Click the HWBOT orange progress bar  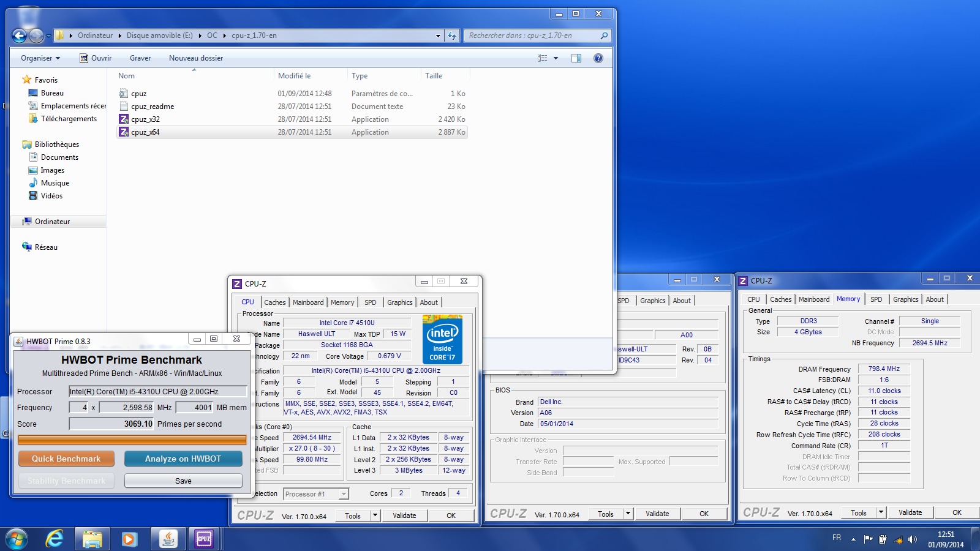pyautogui.click(x=132, y=440)
